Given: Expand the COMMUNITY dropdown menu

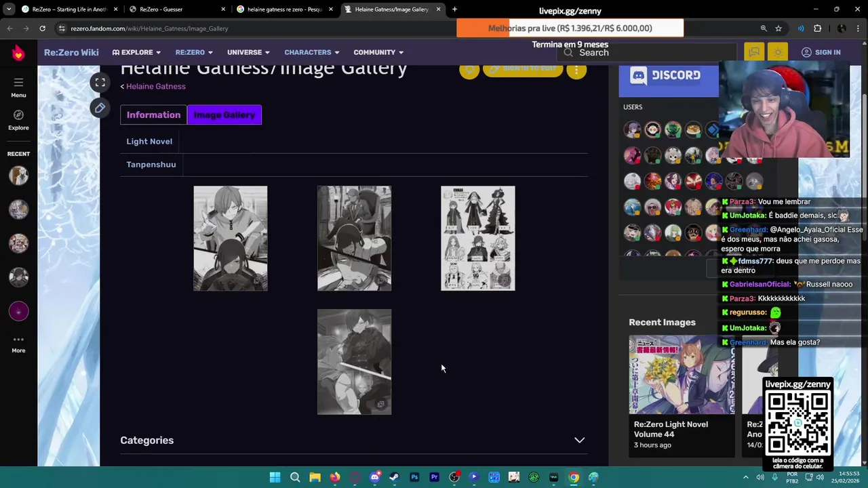Looking at the screenshot, I should tap(378, 52).
